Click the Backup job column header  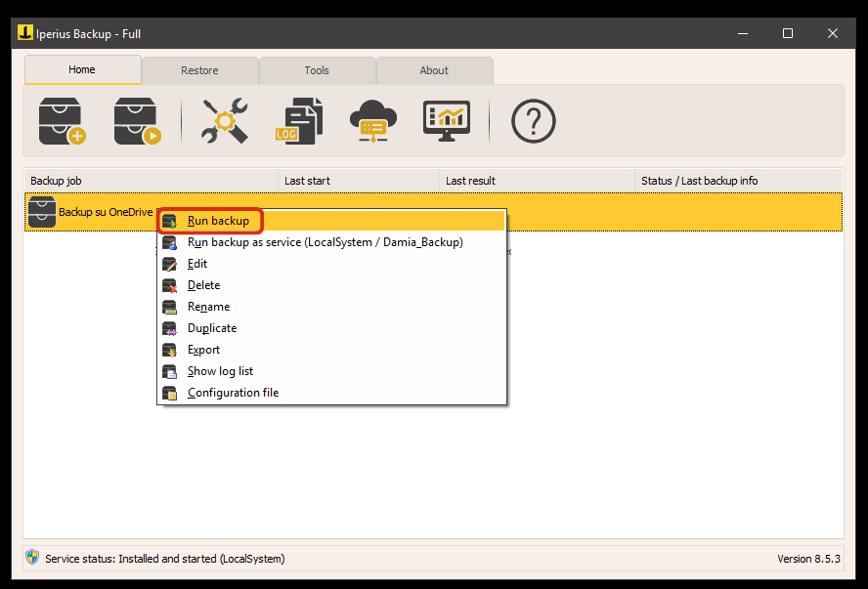152,181
